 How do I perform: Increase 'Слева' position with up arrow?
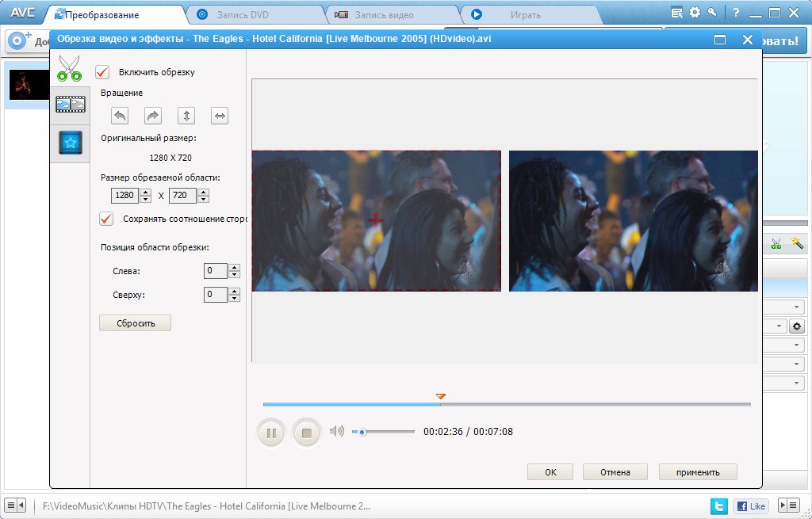(234, 267)
